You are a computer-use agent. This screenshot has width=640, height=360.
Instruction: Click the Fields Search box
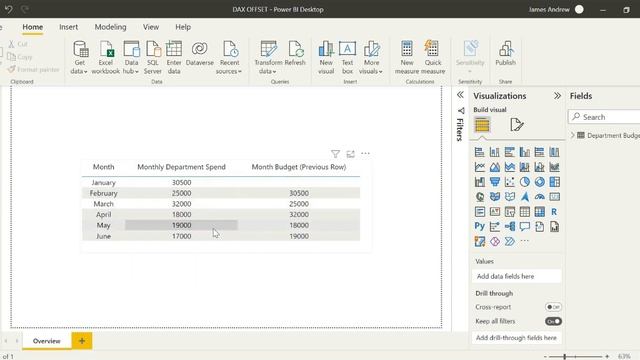[x=604, y=117]
